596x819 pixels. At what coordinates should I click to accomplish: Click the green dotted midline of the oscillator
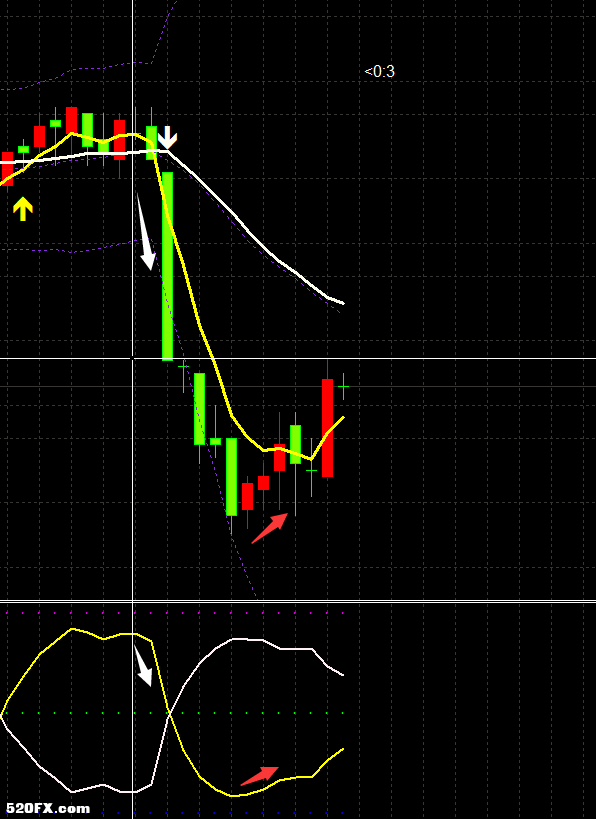pyautogui.click(x=172, y=713)
